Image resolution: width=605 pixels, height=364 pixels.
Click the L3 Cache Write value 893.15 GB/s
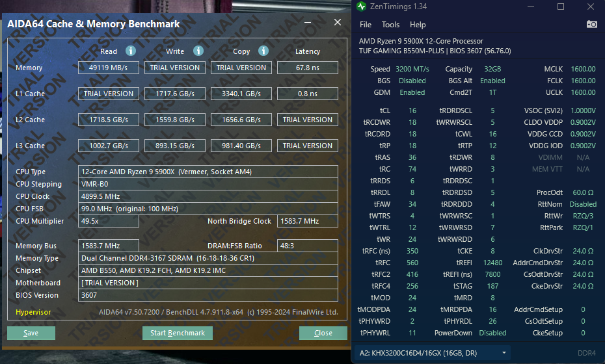(x=175, y=146)
